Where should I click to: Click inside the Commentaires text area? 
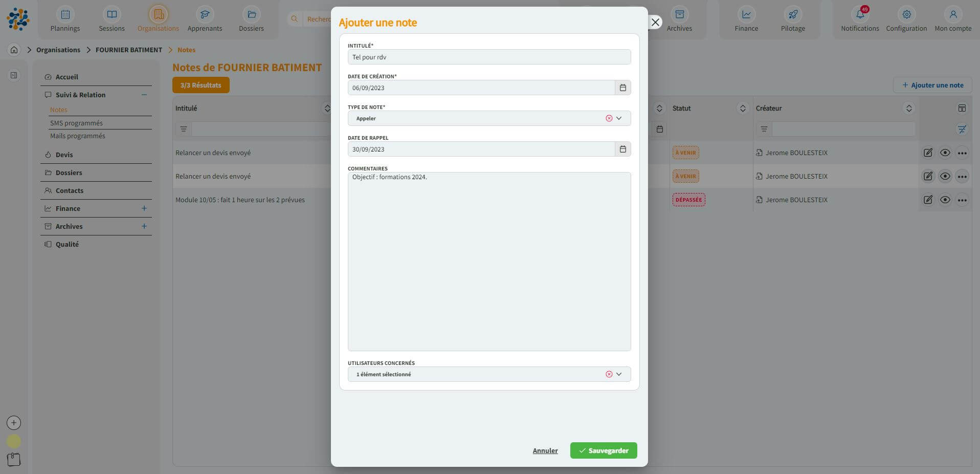489,261
